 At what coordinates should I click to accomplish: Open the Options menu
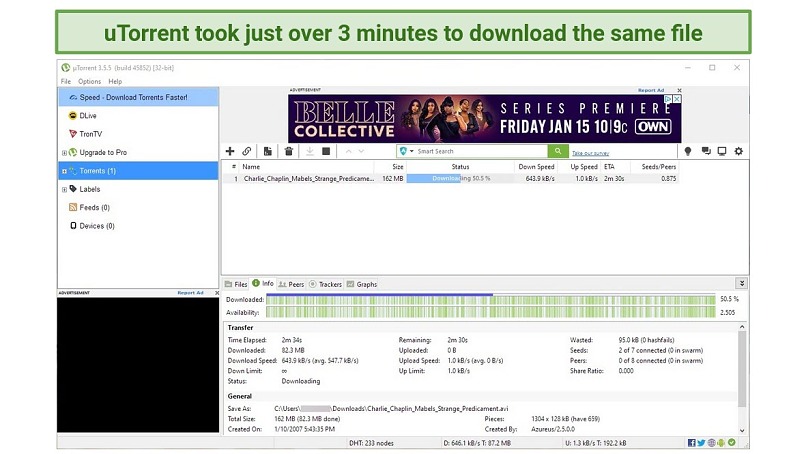click(x=89, y=81)
